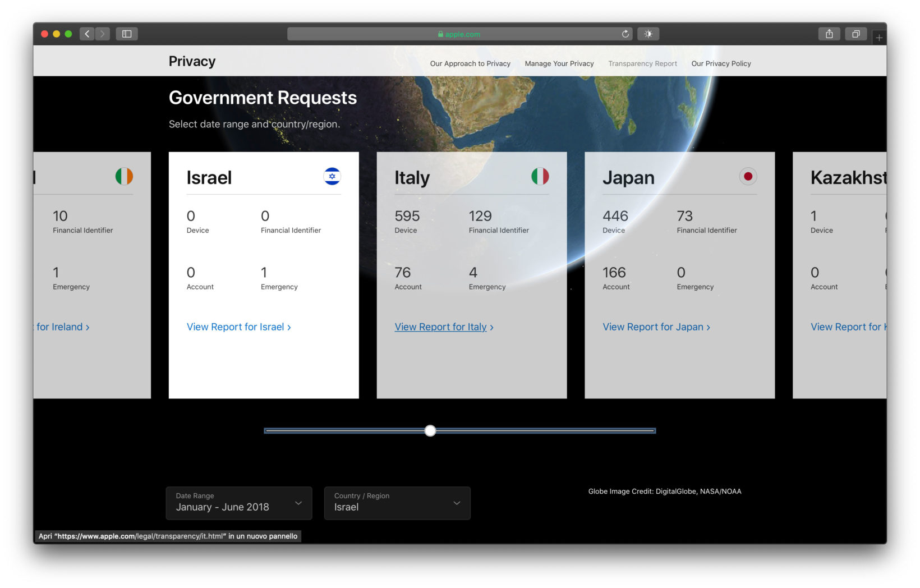Viewport: 920px width, 588px height.
Task: Click the Globe Image Credit text
Action: [665, 491]
